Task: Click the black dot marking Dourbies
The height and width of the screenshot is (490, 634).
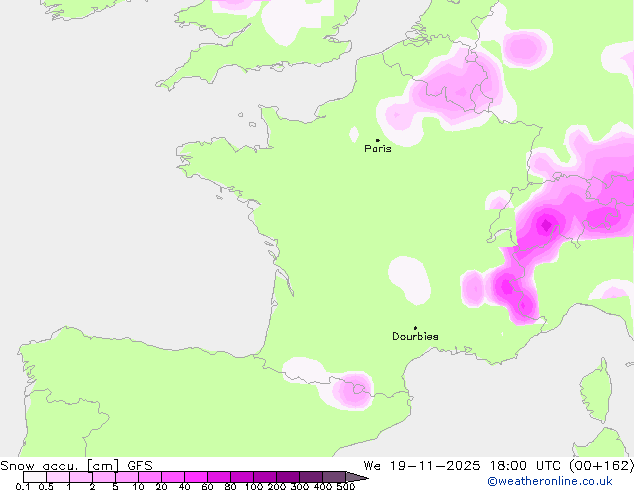Action: point(415,328)
